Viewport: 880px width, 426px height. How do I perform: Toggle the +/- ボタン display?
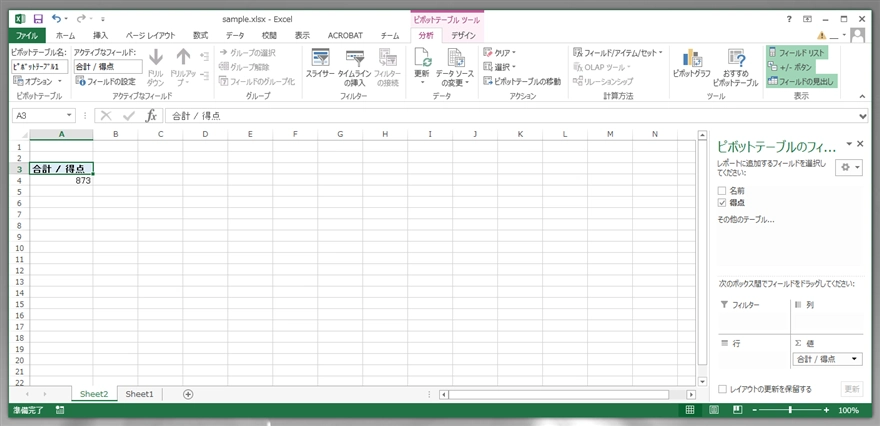(791, 67)
